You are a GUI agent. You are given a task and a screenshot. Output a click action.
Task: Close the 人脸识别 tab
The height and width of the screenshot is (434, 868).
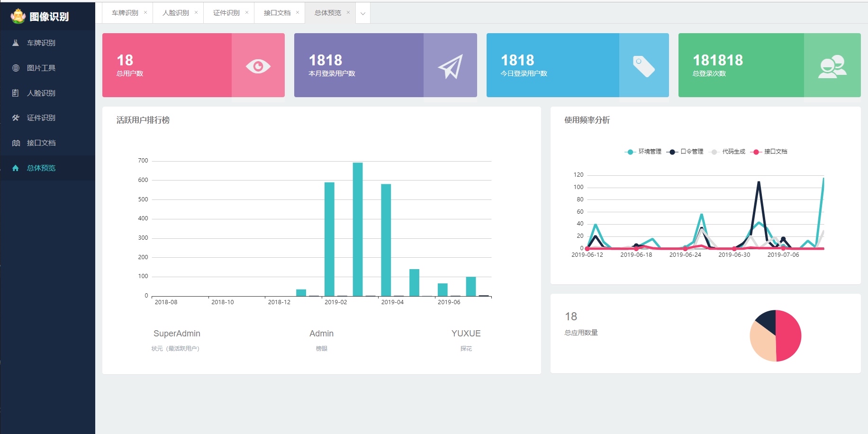[196, 12]
